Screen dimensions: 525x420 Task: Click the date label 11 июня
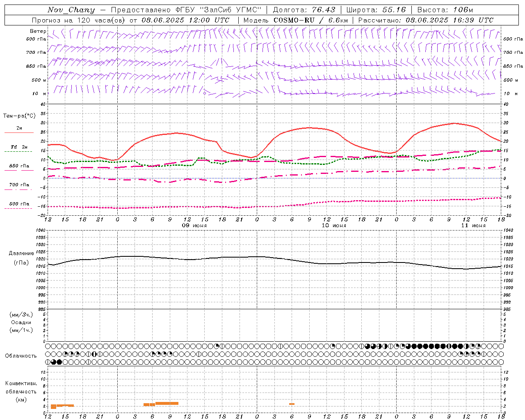(473, 226)
